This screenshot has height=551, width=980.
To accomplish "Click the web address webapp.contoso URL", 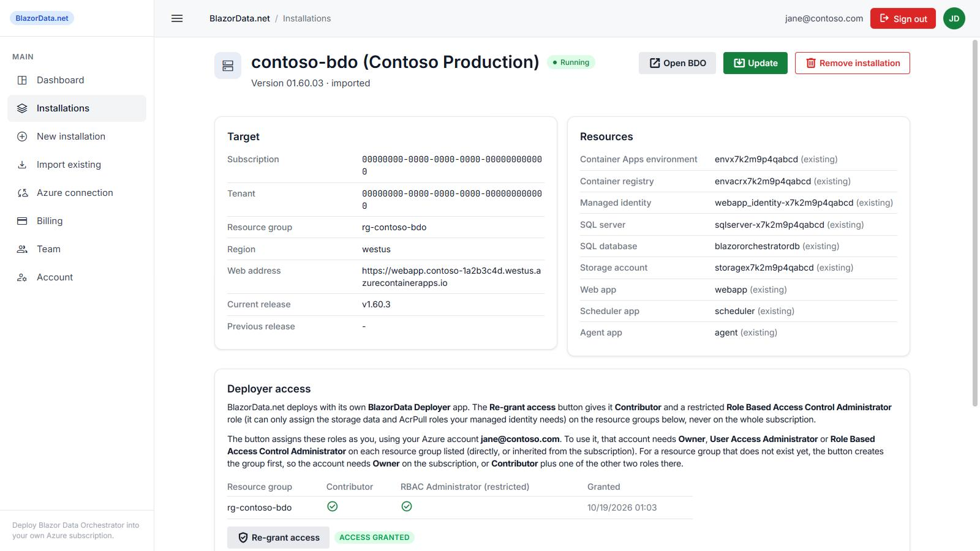I will [451, 277].
